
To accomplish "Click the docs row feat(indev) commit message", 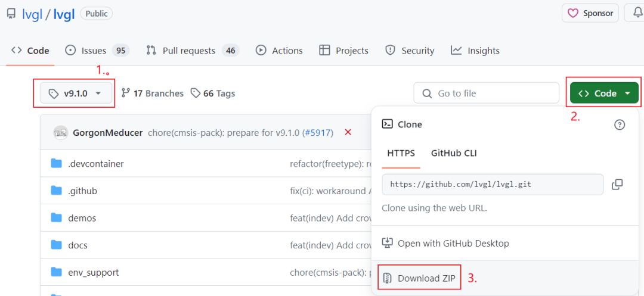I will click(330, 245).
